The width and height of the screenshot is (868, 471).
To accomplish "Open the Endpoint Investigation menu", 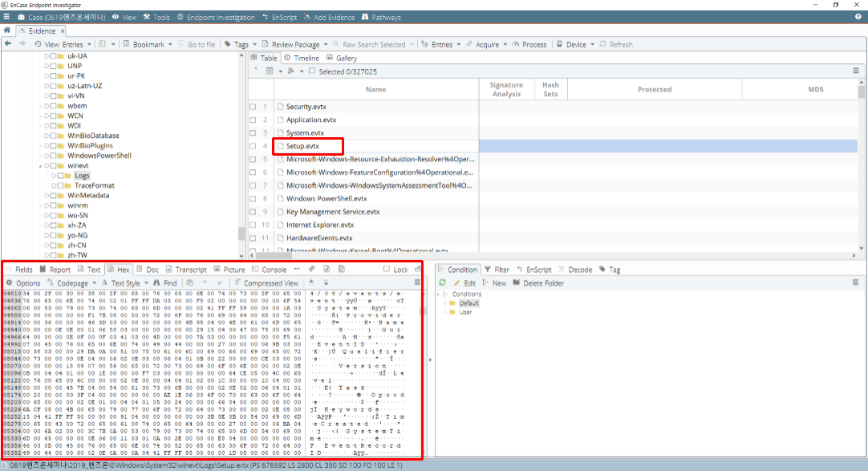I will tap(215, 17).
